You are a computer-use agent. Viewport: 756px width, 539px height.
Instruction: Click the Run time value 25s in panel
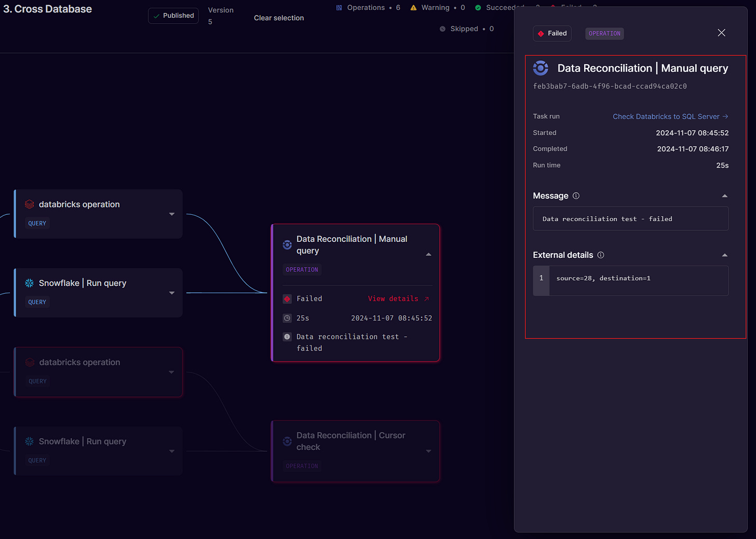tap(722, 165)
